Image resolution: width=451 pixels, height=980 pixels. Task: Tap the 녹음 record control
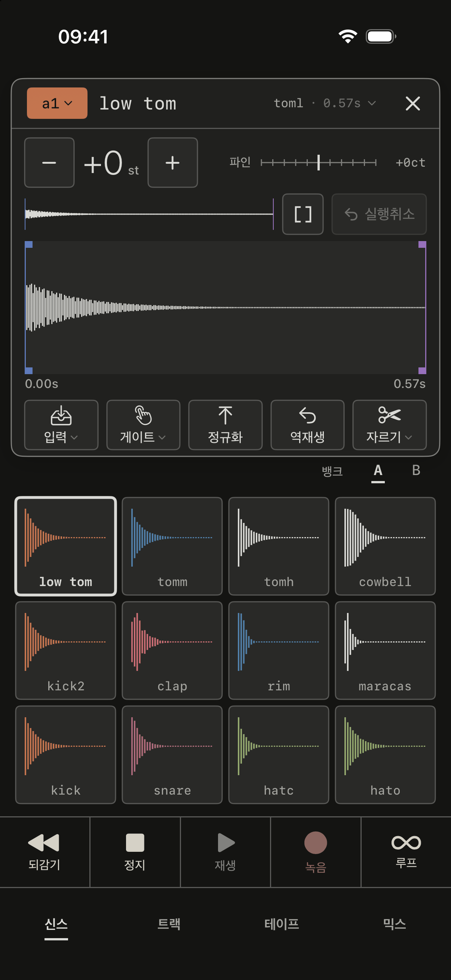tap(316, 852)
